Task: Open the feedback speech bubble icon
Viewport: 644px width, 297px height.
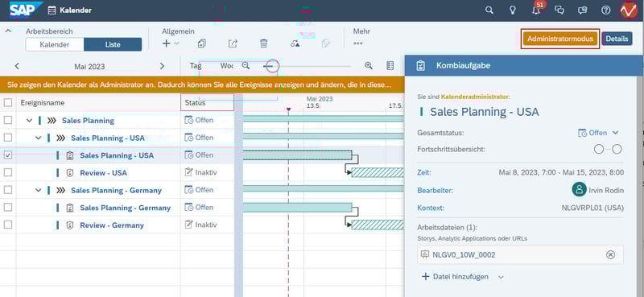Action: click(x=582, y=10)
